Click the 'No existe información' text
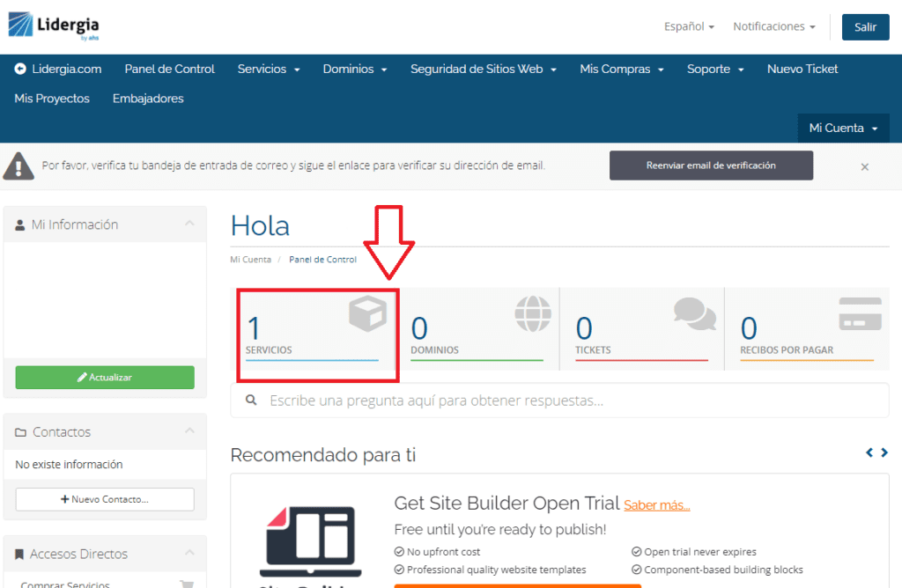The height and width of the screenshot is (588, 902). pyautogui.click(x=69, y=465)
